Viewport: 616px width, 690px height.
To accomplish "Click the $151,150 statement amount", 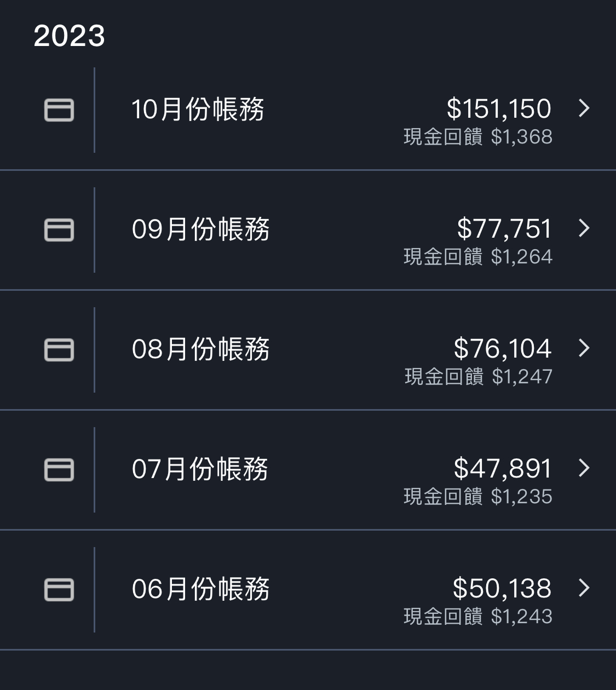I will [x=499, y=108].
